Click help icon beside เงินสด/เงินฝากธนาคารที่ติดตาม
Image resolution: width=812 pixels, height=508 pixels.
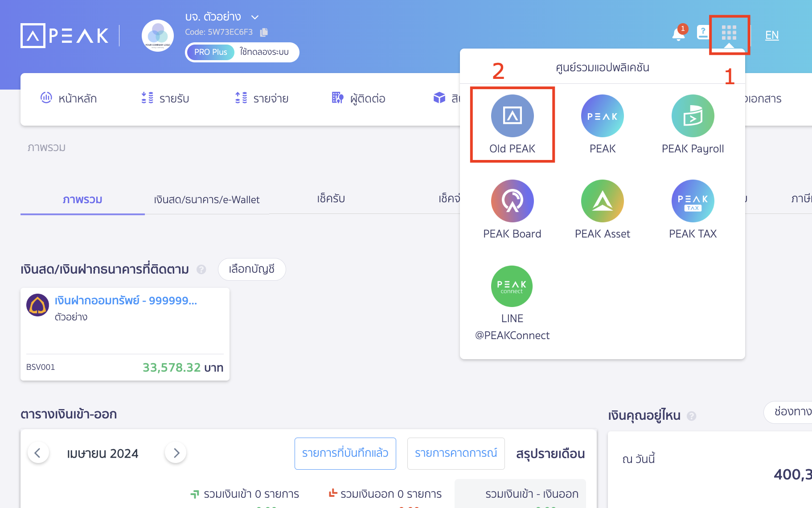(201, 269)
